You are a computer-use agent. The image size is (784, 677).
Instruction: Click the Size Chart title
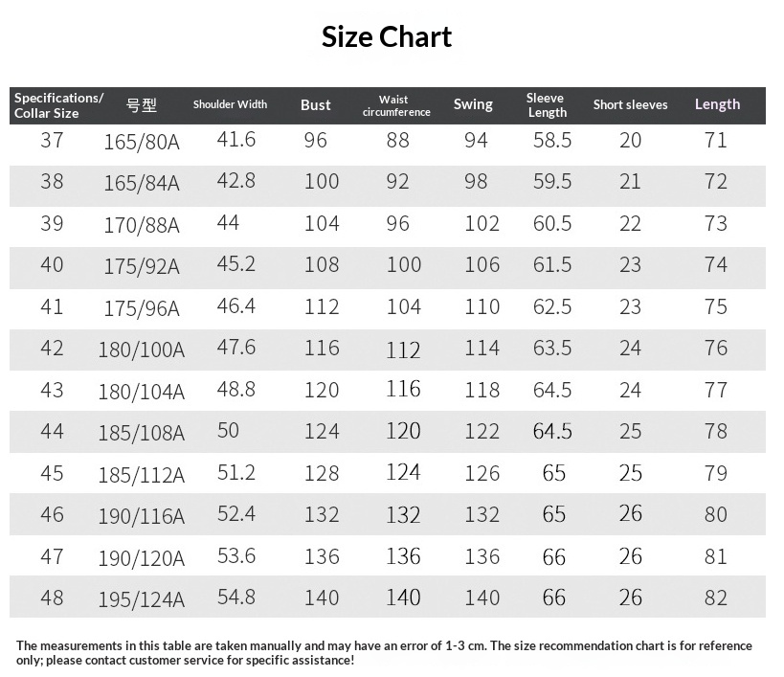coord(387,37)
